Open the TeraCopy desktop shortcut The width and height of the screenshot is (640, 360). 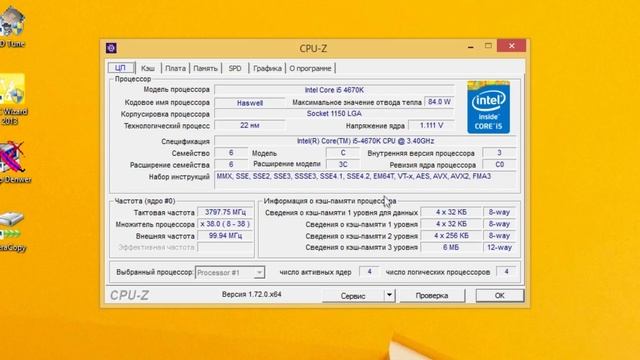click(13, 231)
